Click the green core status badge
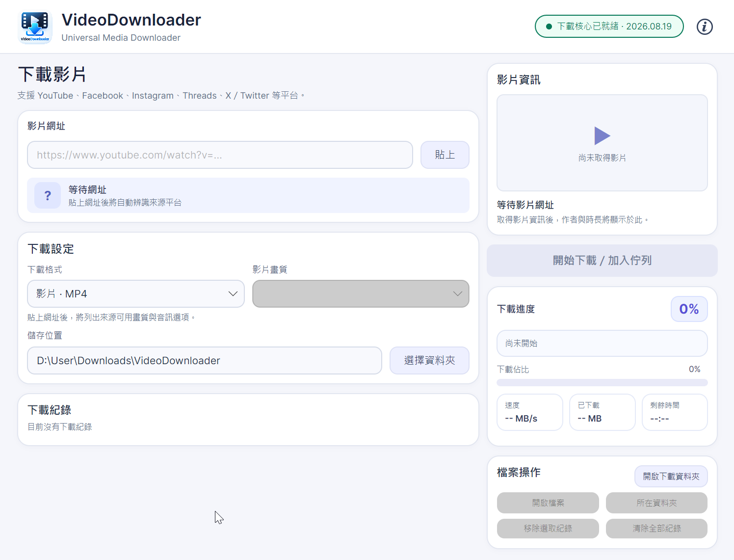This screenshot has height=560, width=734. coord(609,27)
